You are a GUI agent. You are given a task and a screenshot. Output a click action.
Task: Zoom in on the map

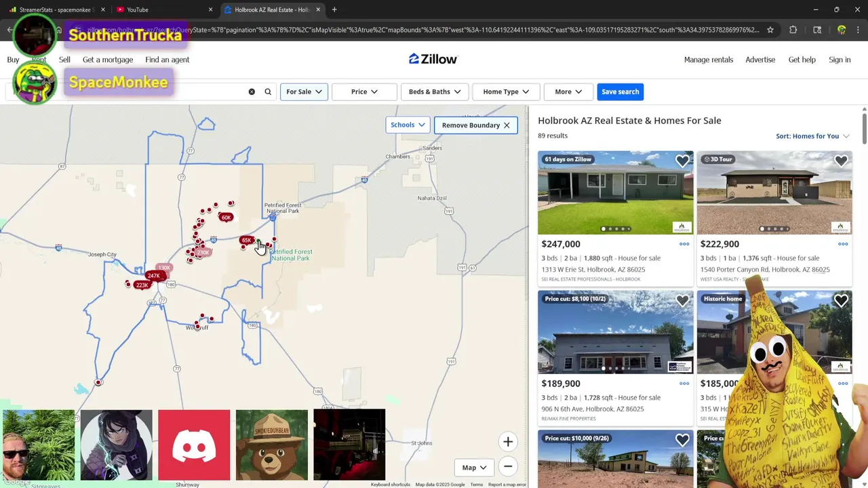(x=508, y=442)
